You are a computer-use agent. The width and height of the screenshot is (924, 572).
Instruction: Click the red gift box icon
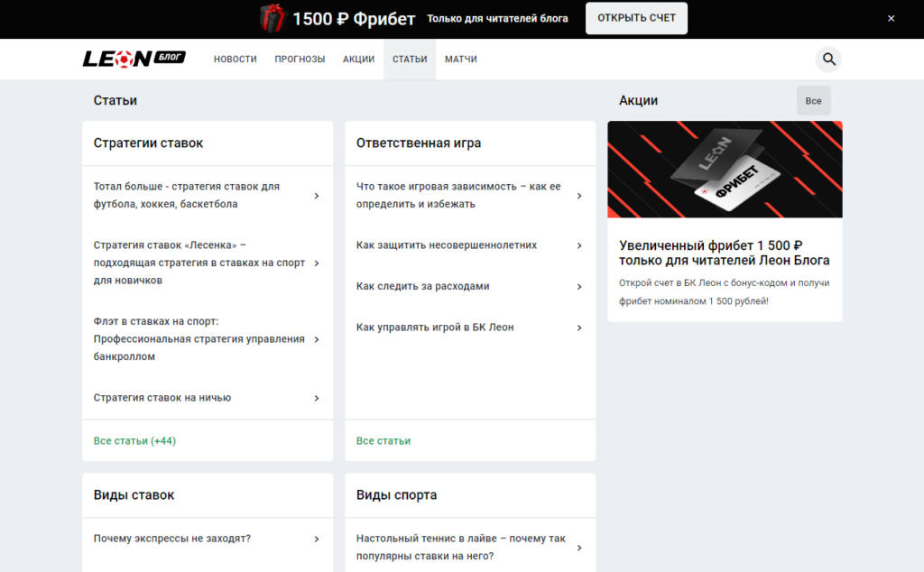(273, 18)
